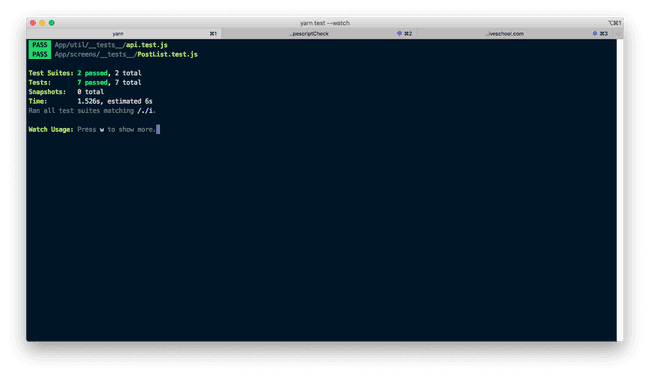The image size is (650, 376).
Task: Click blue activity dot on iveschool.com tab
Action: click(594, 34)
